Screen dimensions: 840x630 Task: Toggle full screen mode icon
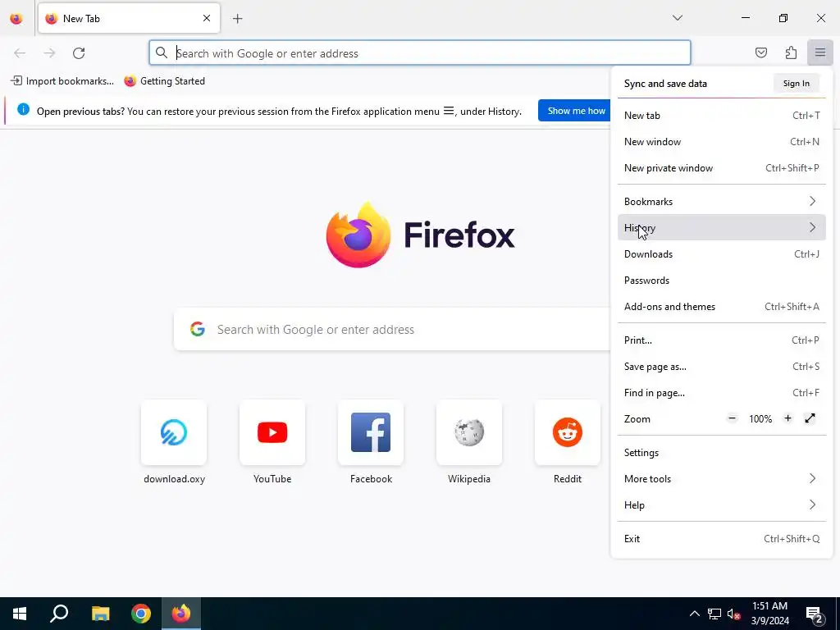810,418
